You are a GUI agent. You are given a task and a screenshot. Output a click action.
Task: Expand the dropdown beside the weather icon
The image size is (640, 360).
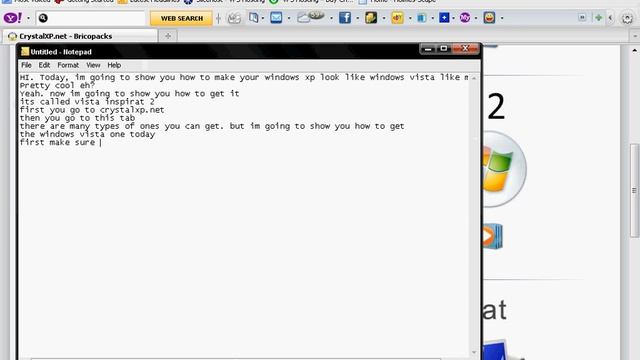(331, 18)
